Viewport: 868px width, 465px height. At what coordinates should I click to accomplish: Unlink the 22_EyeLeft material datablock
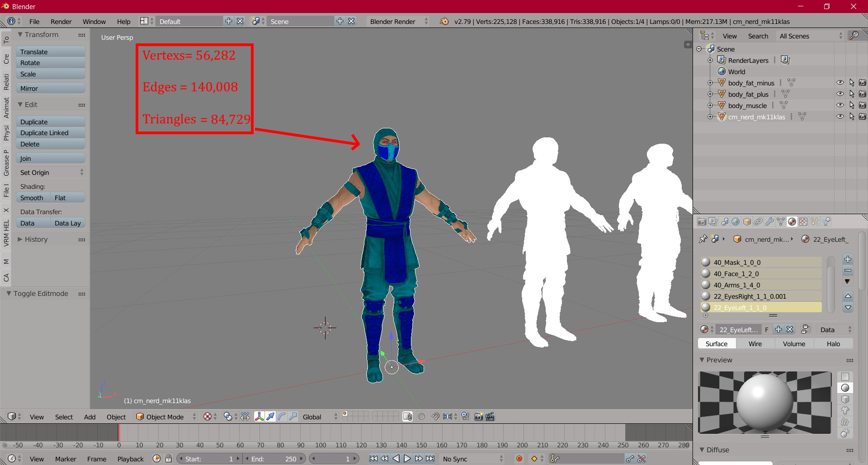(x=790, y=329)
